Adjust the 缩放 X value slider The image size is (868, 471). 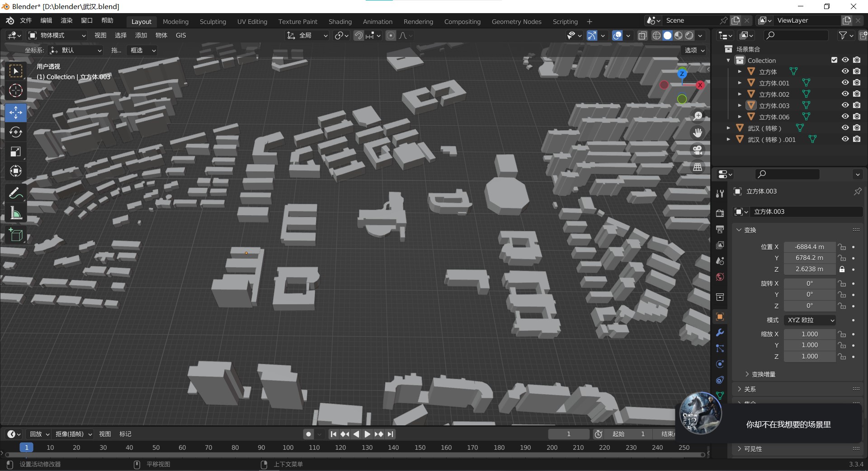coord(809,334)
